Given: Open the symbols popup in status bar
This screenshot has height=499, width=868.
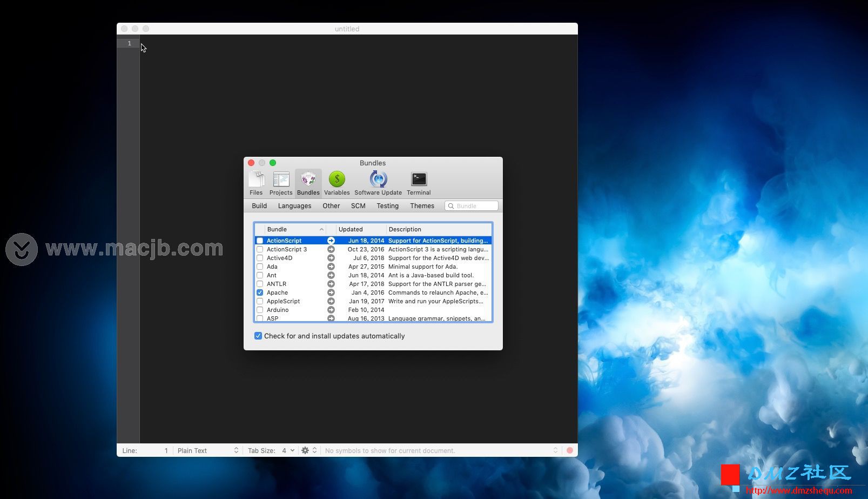Looking at the screenshot, I should [x=441, y=450].
